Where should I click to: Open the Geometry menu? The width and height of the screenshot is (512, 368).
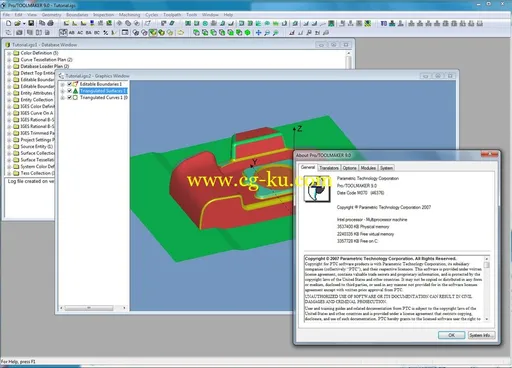pos(51,15)
